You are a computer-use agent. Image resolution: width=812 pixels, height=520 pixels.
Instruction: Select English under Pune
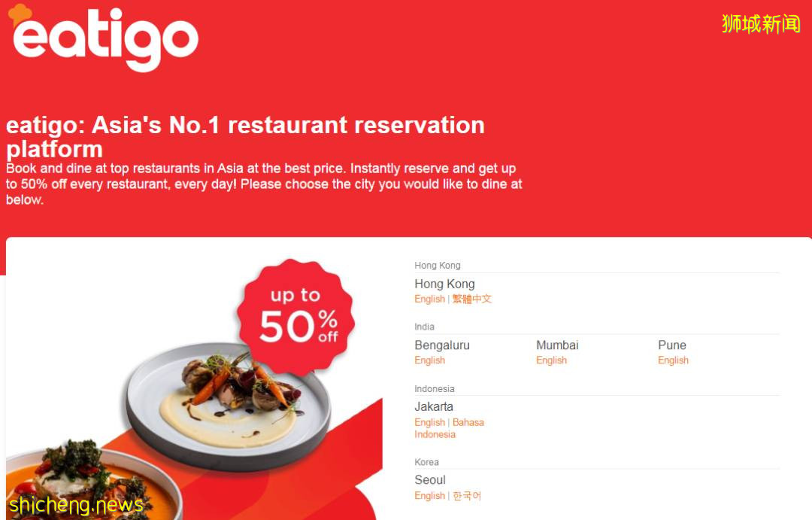pyautogui.click(x=673, y=360)
